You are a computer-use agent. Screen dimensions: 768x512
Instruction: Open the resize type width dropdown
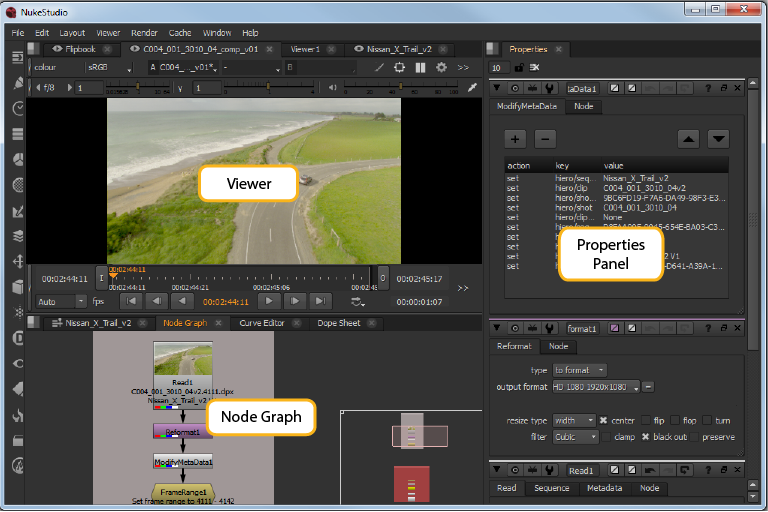point(574,421)
